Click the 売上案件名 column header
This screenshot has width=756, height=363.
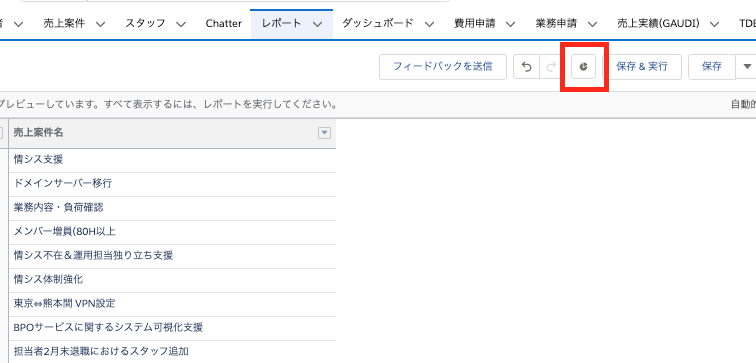[x=172, y=133]
